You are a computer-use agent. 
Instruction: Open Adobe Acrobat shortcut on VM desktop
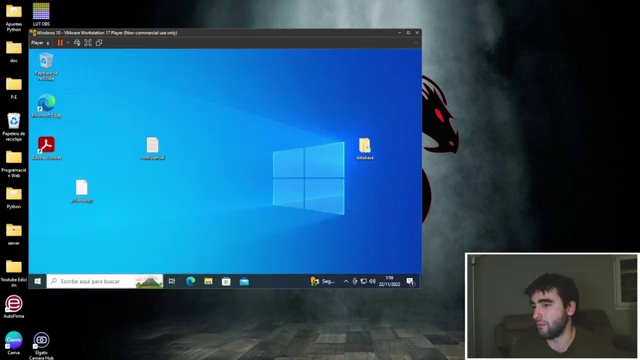point(46,148)
